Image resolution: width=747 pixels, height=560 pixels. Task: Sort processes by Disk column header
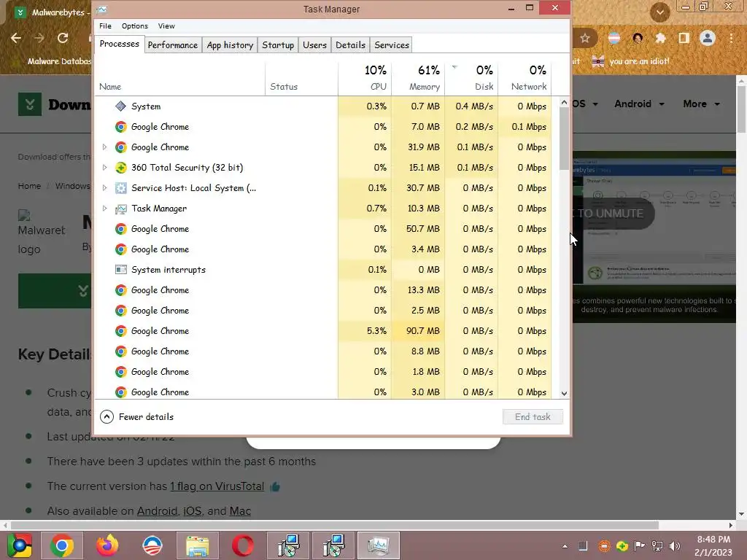click(x=471, y=78)
